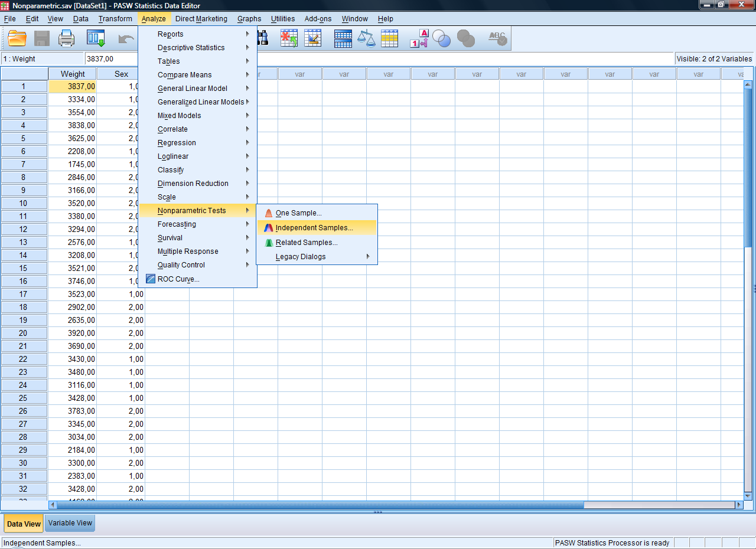Expand the Regression submenu

click(x=197, y=143)
